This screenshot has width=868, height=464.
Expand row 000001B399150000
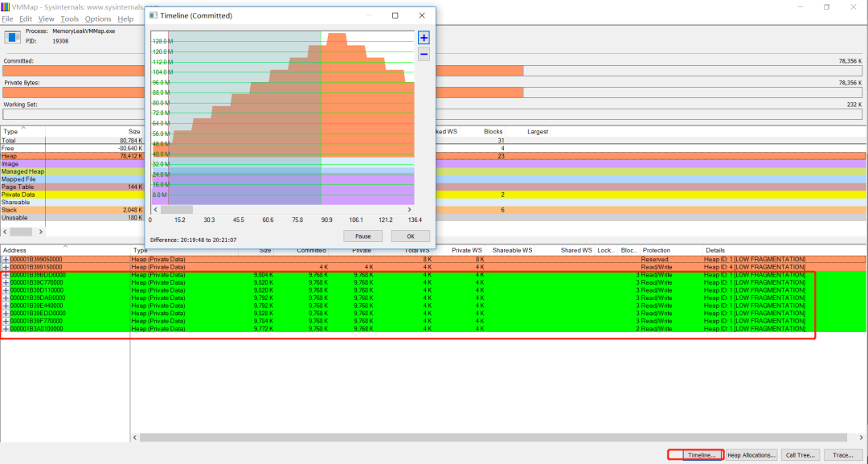(6, 267)
